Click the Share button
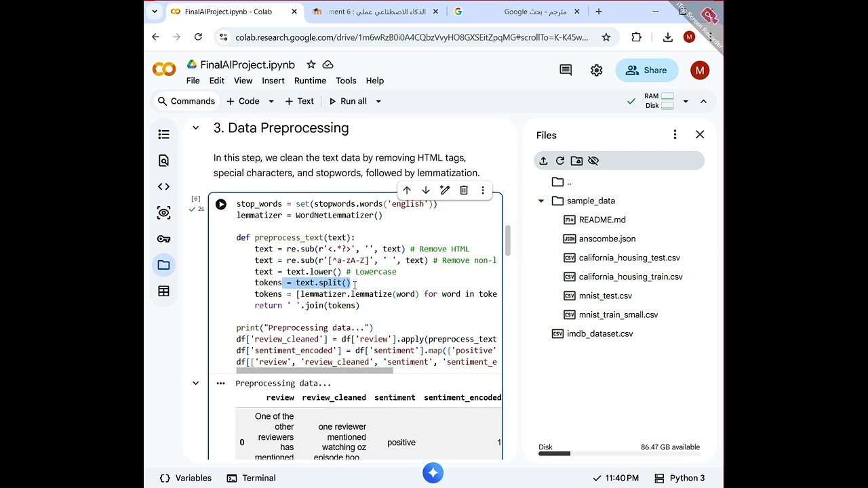This screenshot has width=868, height=488. tap(646, 70)
